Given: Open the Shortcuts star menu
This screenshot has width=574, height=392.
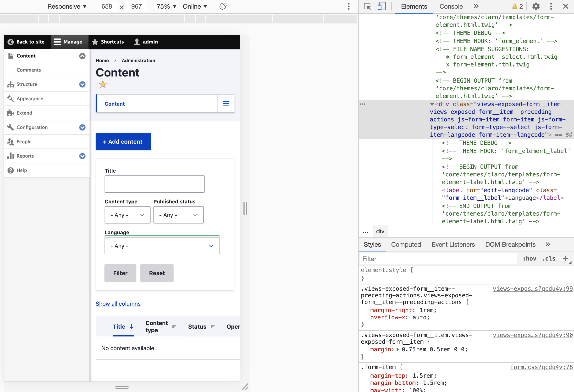Looking at the screenshot, I should tap(108, 42).
